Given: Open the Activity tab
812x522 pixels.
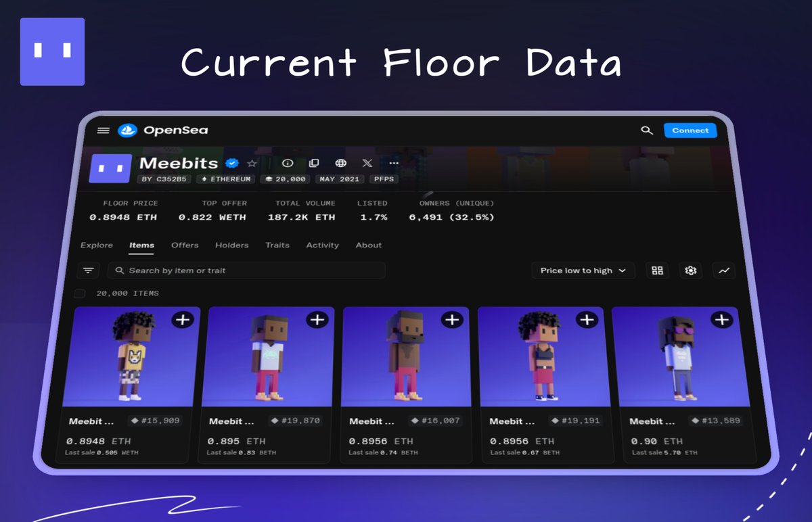Looking at the screenshot, I should (323, 245).
